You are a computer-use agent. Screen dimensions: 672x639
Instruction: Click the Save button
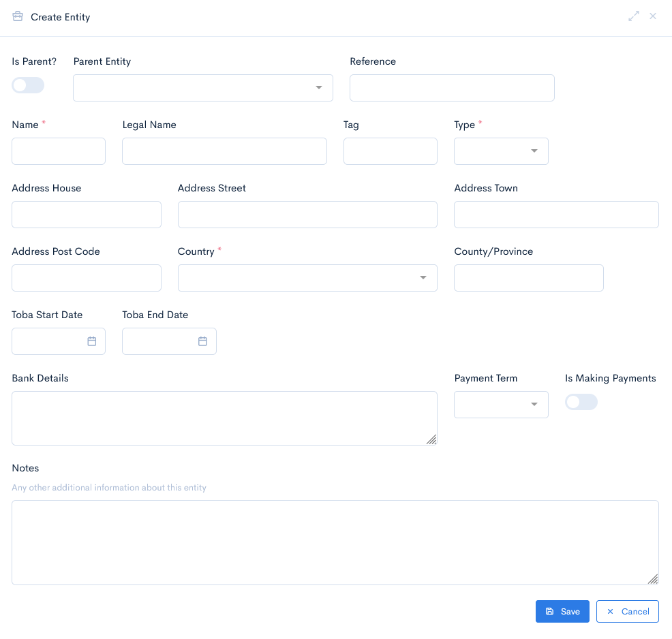point(562,611)
